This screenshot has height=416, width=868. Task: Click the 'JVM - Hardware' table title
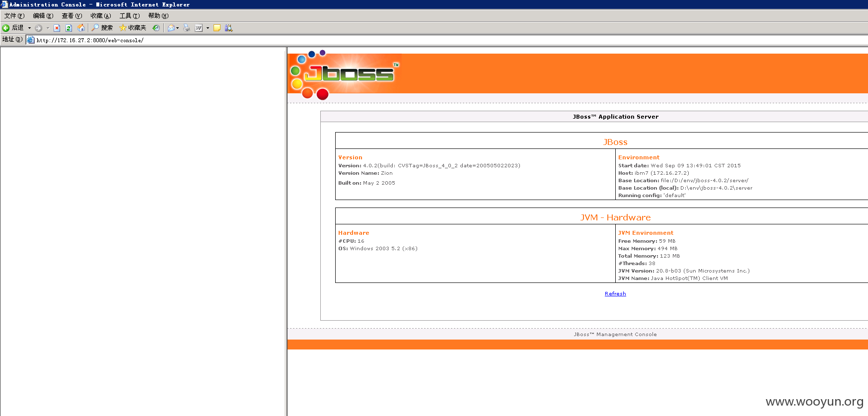click(x=615, y=217)
